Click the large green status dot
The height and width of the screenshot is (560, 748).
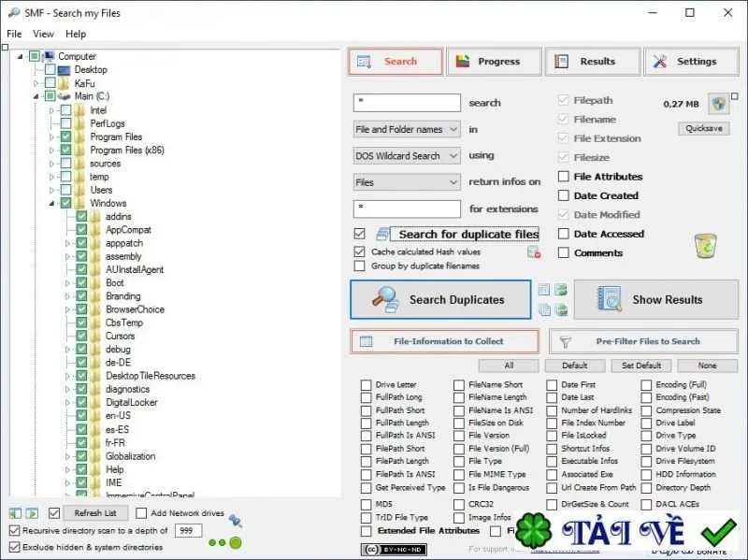pyautogui.click(x=236, y=542)
